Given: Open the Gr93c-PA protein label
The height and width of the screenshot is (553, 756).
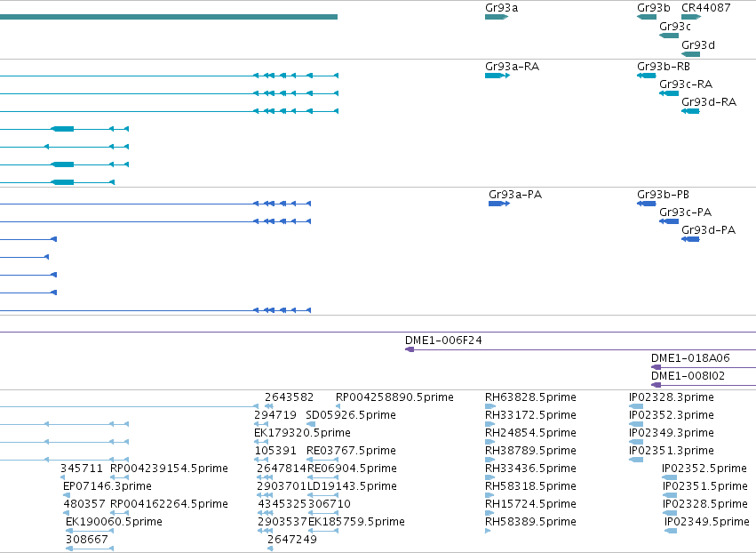Looking at the screenshot, I should coord(685,212).
